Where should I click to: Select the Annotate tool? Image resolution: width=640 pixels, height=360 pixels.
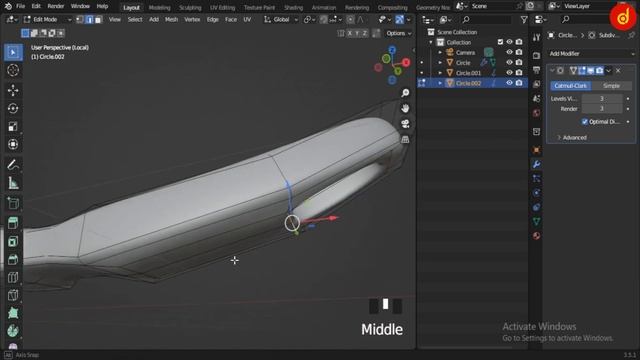[13, 165]
